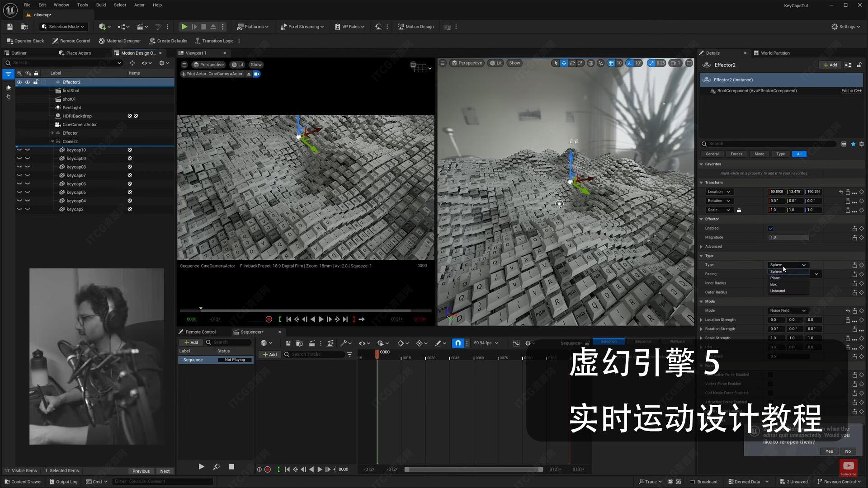868x488 pixels.
Task: Click the record button in viewport transport controls
Action: tap(269, 319)
